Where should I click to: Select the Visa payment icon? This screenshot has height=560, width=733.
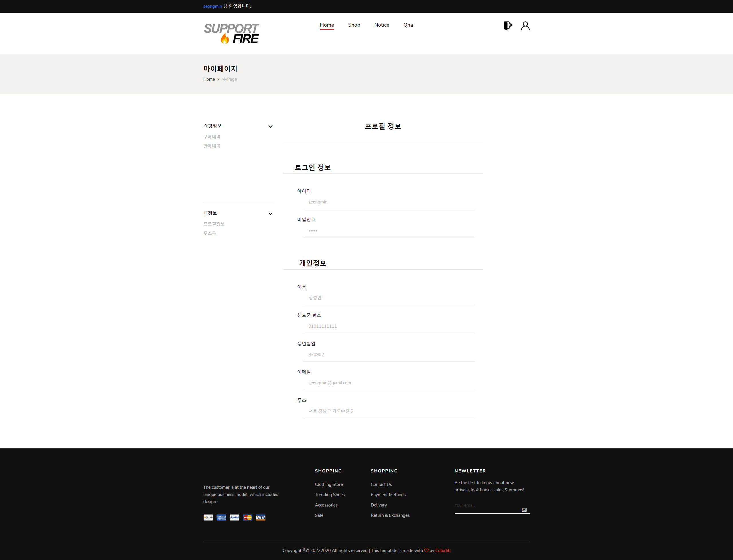[x=261, y=517]
